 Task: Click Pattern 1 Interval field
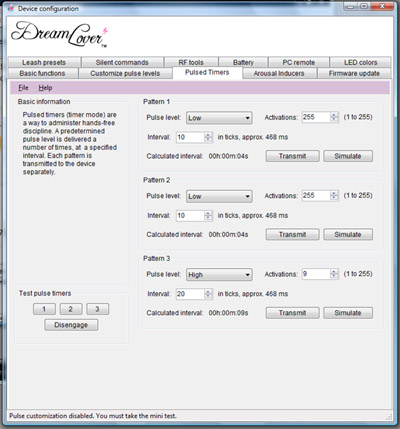(190, 137)
